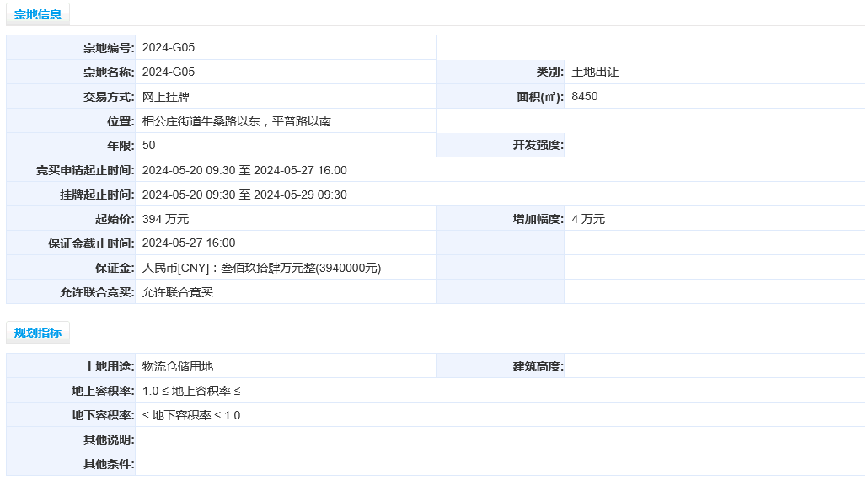Click the 宗地名称 value 2024-G05
The image size is (868, 480).
(169, 72)
